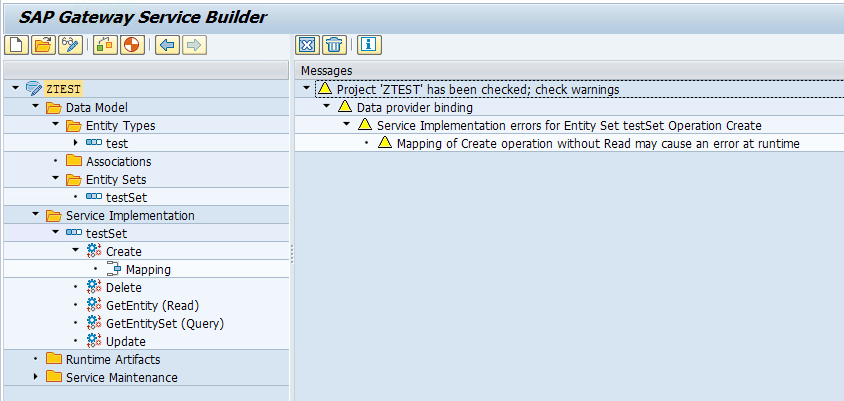Click the Service Maintenance folder icon

pos(54,377)
